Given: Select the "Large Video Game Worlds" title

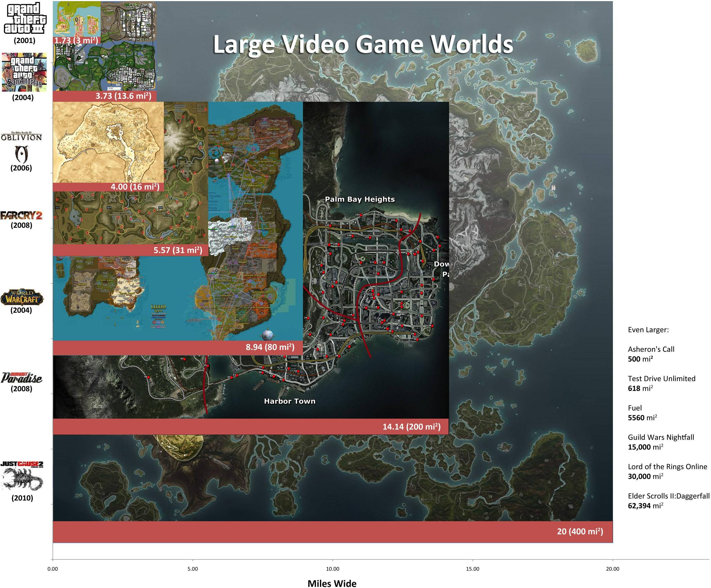Looking at the screenshot, I should coord(363,44).
